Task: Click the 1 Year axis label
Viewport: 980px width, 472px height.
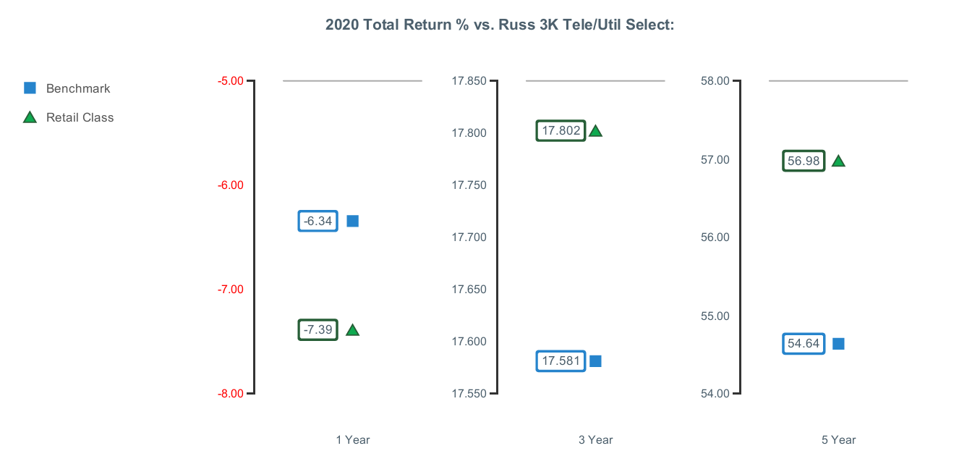Action: coord(353,439)
